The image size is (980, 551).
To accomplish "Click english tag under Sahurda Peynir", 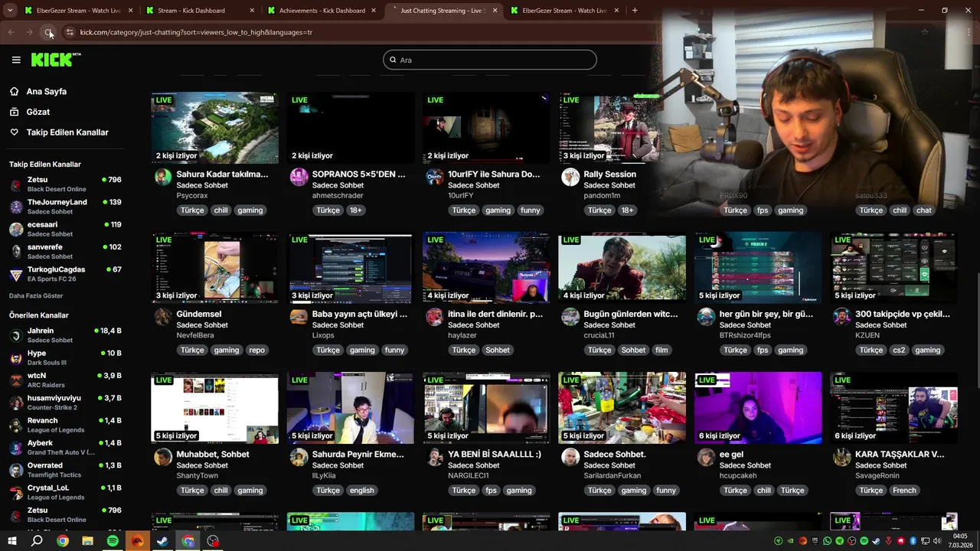I will [x=361, y=491].
